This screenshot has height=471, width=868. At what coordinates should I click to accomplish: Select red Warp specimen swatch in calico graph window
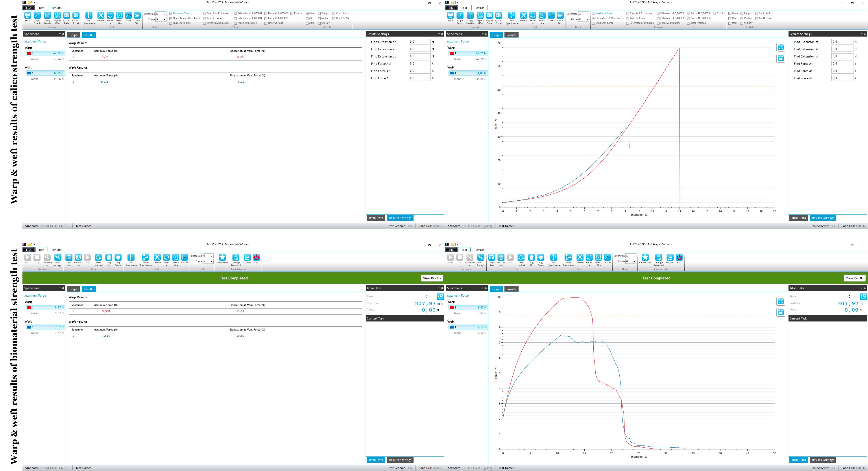[452, 53]
